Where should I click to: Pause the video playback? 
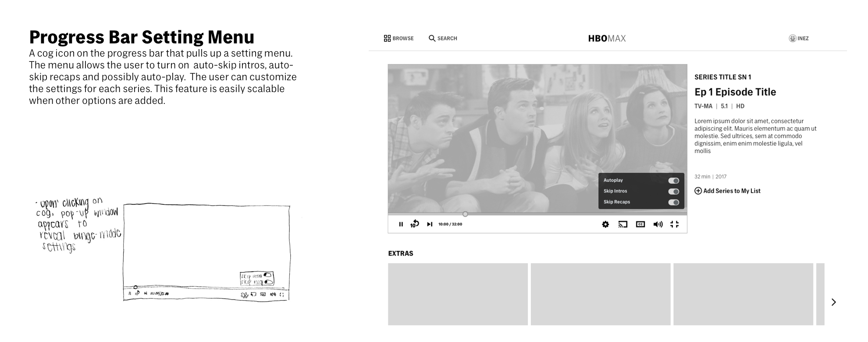pyautogui.click(x=401, y=224)
